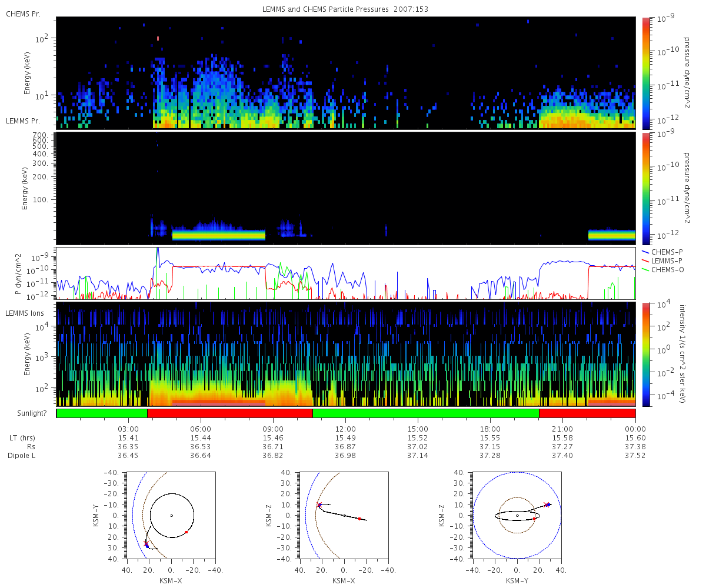Click the LEMMS Ions spectrogram panel
Image resolution: width=706 pixels, height=588 pixels.
coord(346,355)
